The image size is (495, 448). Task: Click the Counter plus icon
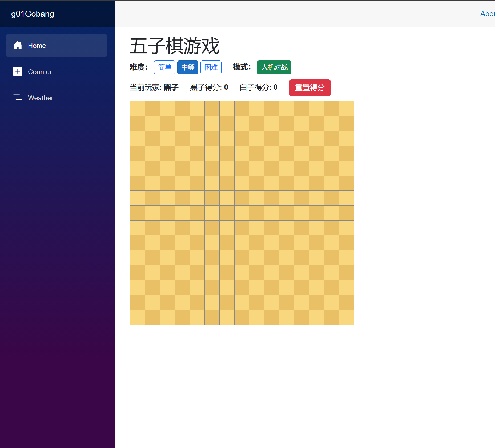pyautogui.click(x=18, y=71)
